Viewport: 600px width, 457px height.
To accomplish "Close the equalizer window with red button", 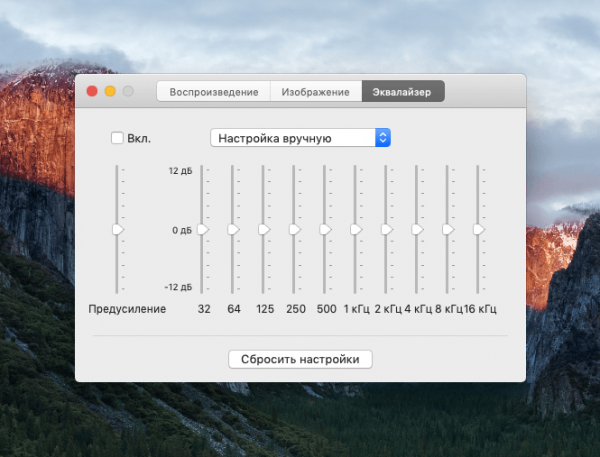I will pyautogui.click(x=92, y=91).
